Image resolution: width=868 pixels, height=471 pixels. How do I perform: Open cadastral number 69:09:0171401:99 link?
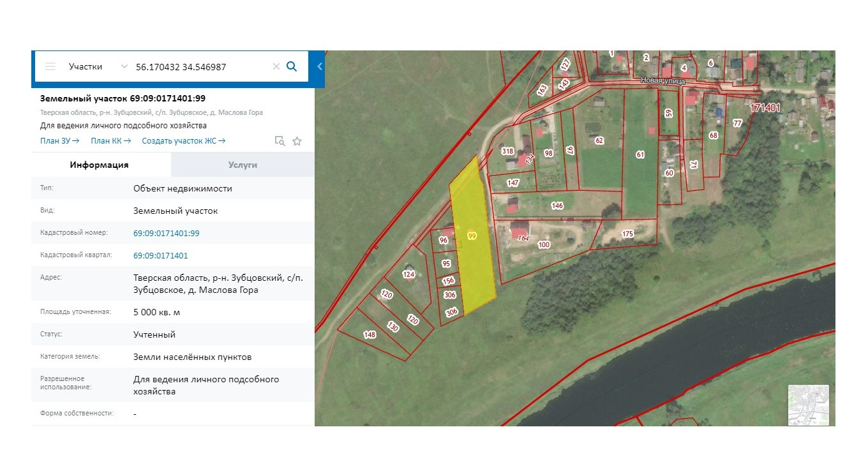(166, 234)
